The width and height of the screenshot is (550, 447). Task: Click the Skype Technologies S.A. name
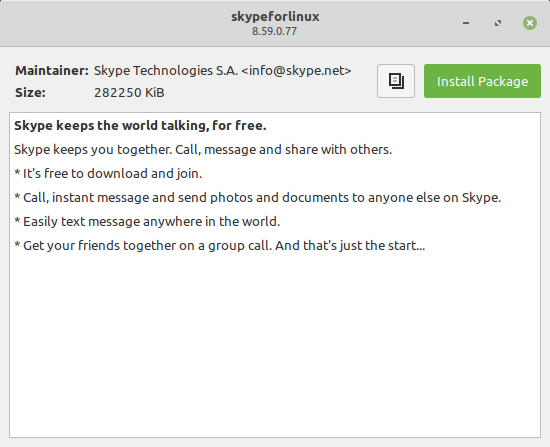point(166,71)
